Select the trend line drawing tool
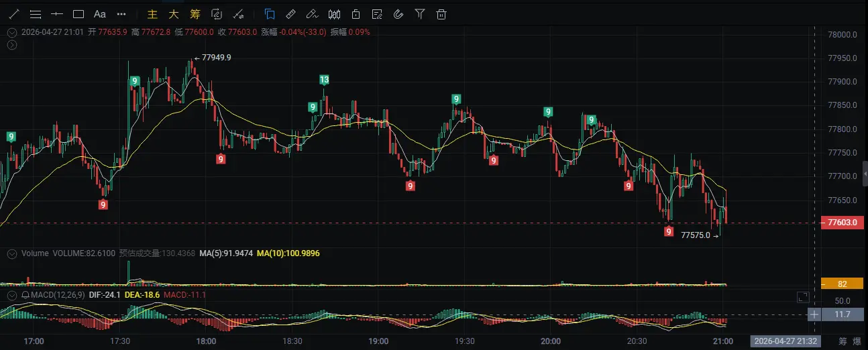Image resolution: width=868 pixels, height=350 pixels. [13, 14]
